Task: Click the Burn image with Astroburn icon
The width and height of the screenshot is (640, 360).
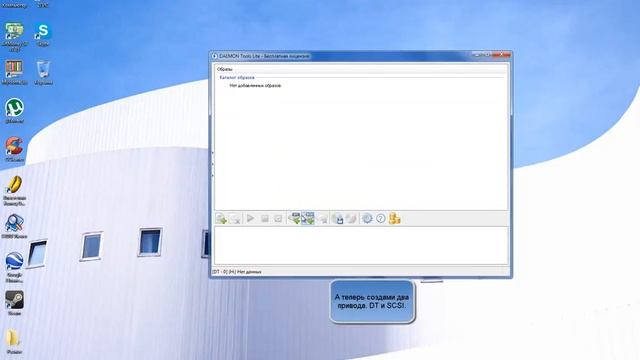Action: pos(351,219)
